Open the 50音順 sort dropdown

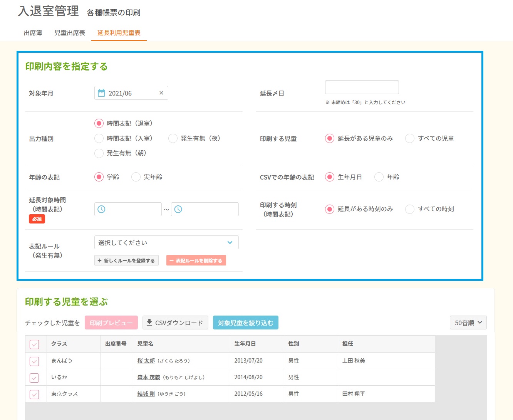(468, 323)
